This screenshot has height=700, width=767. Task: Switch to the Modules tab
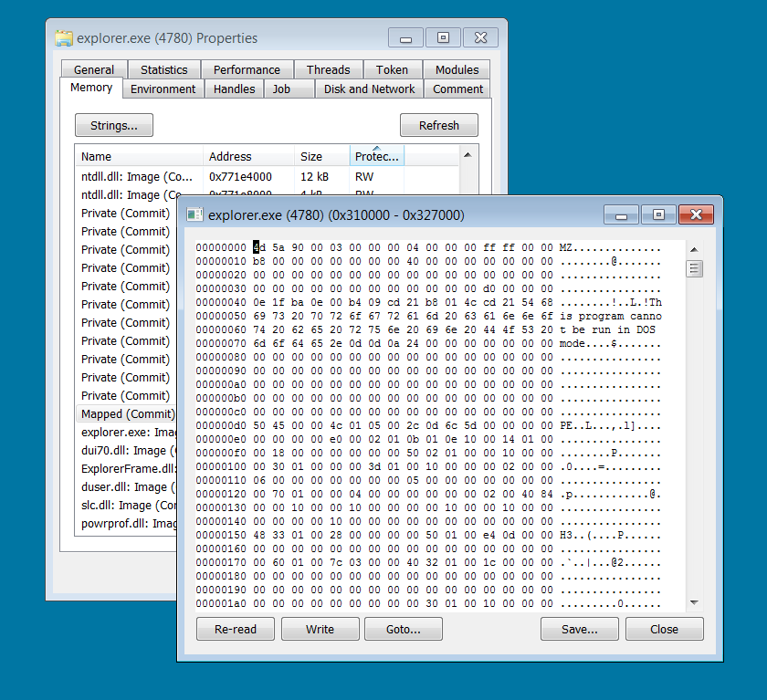457,70
